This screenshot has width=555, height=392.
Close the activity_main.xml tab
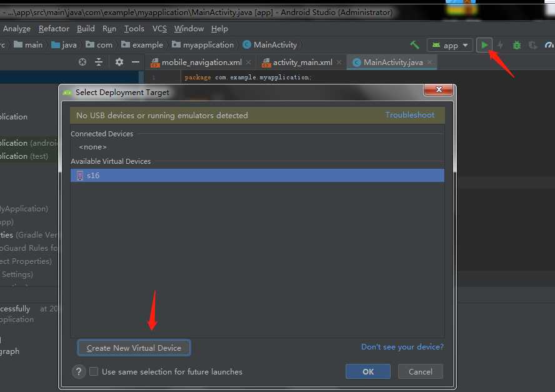(339, 63)
